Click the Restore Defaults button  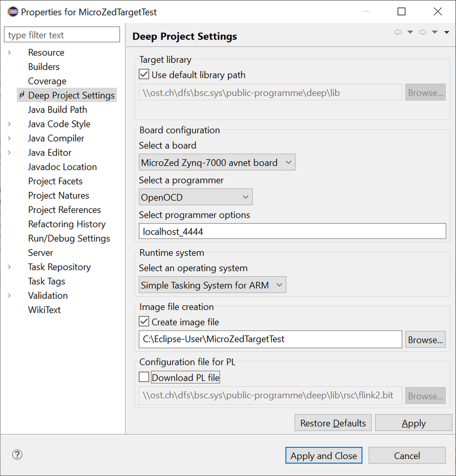(x=333, y=423)
